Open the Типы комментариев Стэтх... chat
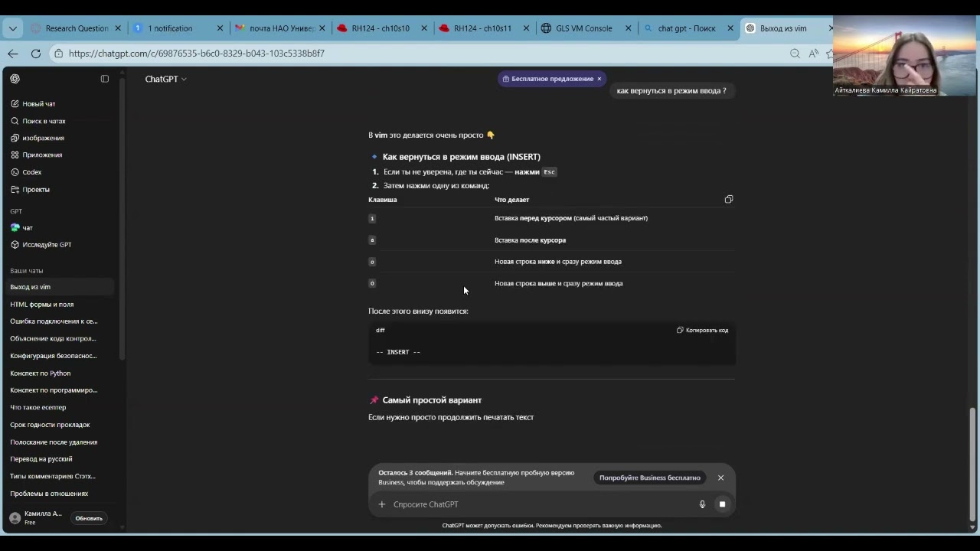980x551 pixels. coord(60,476)
